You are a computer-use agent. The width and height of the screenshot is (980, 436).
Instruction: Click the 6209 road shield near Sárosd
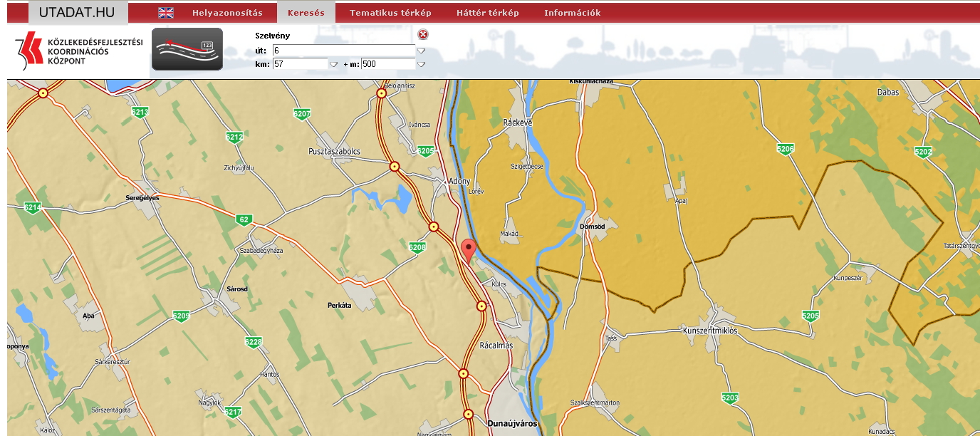[x=181, y=316]
